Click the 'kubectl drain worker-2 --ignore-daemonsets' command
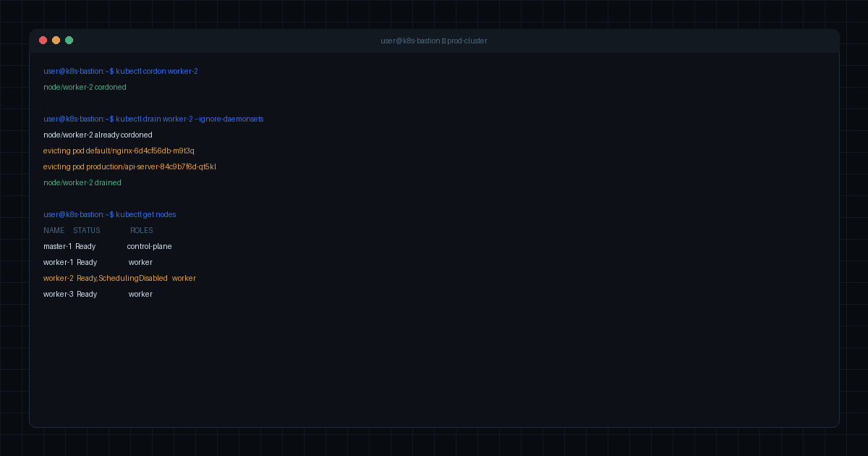 coord(153,119)
